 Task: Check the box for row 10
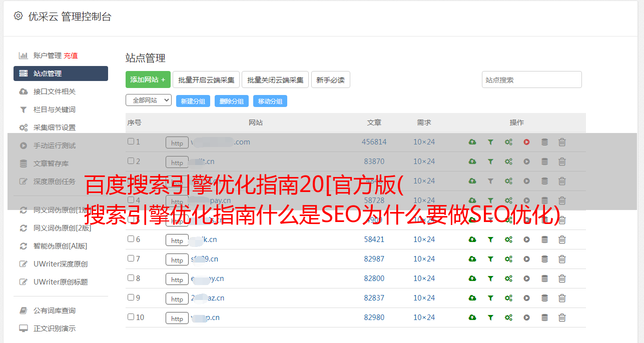pos(131,317)
